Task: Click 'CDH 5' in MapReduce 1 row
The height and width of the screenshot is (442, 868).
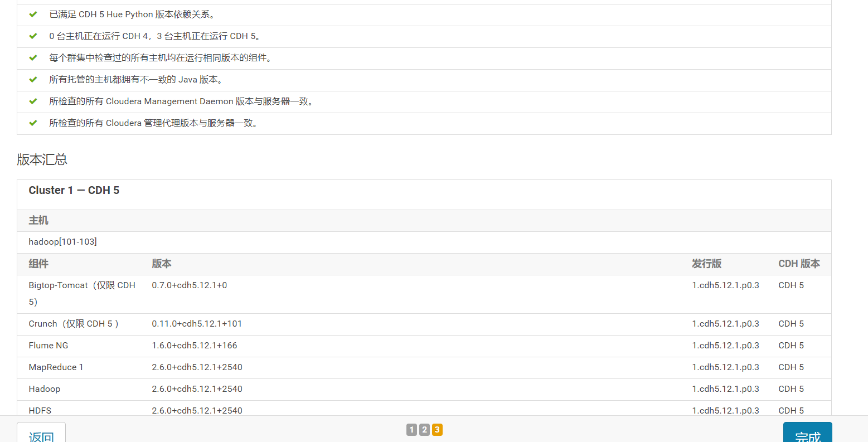Action: tap(791, 367)
